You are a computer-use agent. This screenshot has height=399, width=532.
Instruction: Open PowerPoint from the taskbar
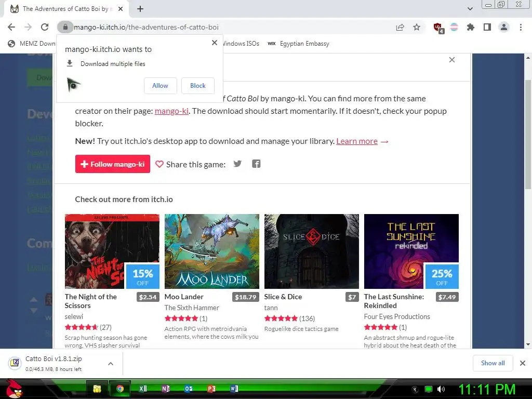tap(211, 389)
